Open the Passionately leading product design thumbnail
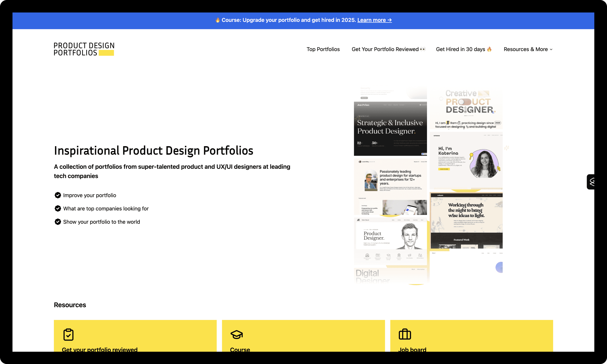 click(x=390, y=187)
